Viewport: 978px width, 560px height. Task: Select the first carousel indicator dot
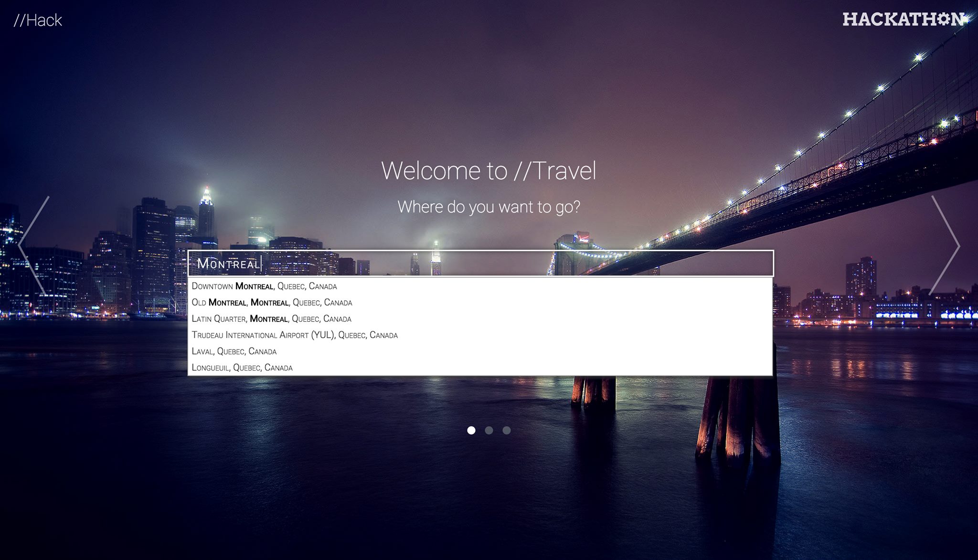pos(471,430)
